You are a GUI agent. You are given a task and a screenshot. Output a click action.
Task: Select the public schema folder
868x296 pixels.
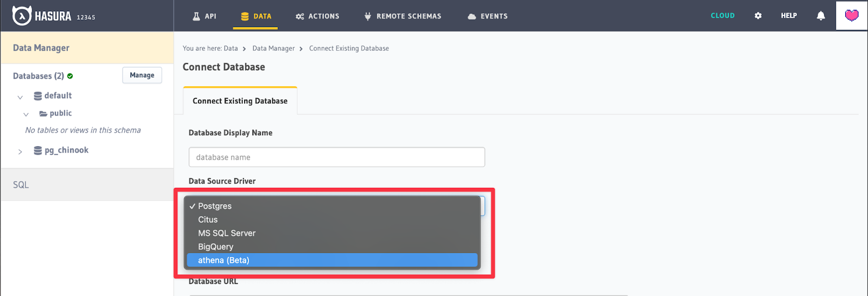coord(61,113)
